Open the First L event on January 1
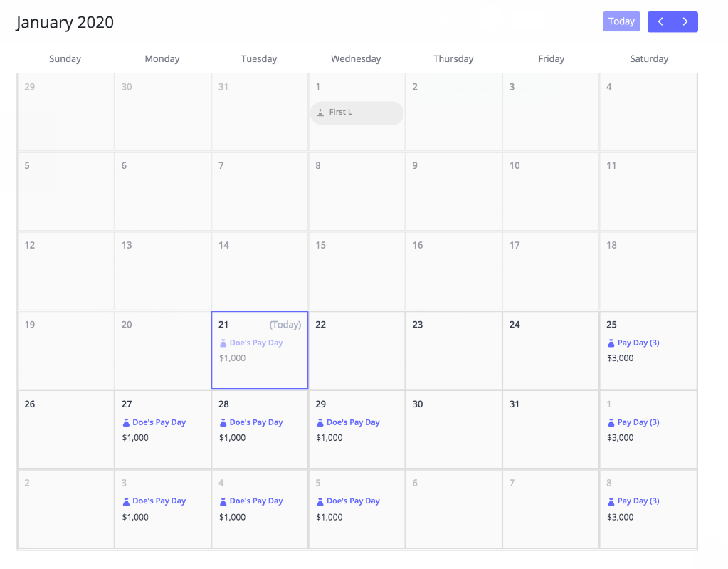The height and width of the screenshot is (569, 728). pyautogui.click(x=357, y=113)
